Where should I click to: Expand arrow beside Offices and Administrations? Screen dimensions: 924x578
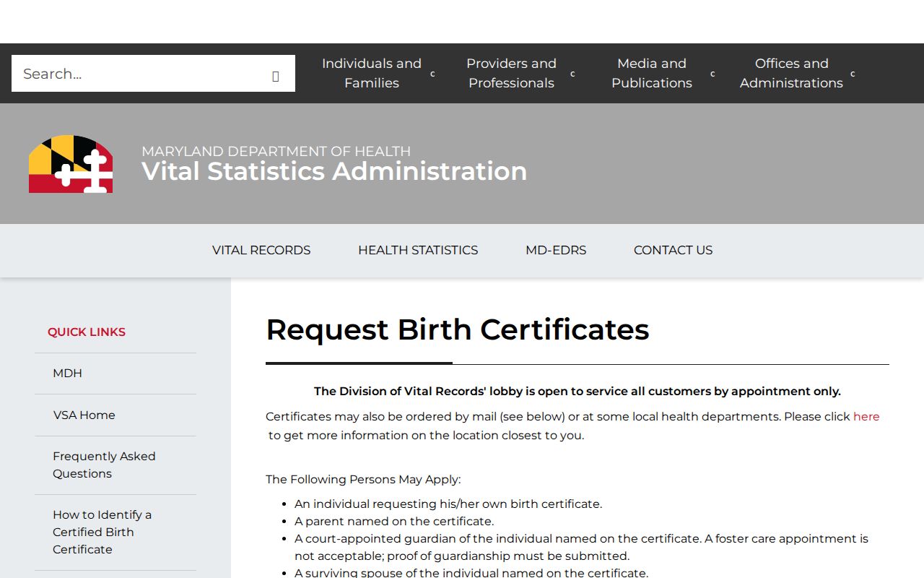click(853, 74)
